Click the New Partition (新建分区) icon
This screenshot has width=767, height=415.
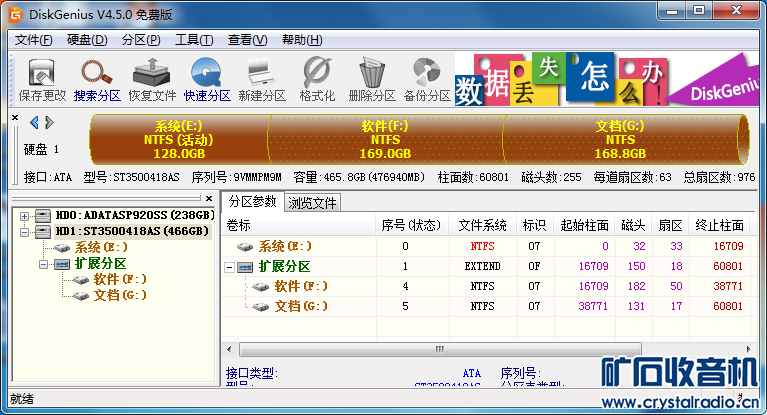[x=262, y=80]
